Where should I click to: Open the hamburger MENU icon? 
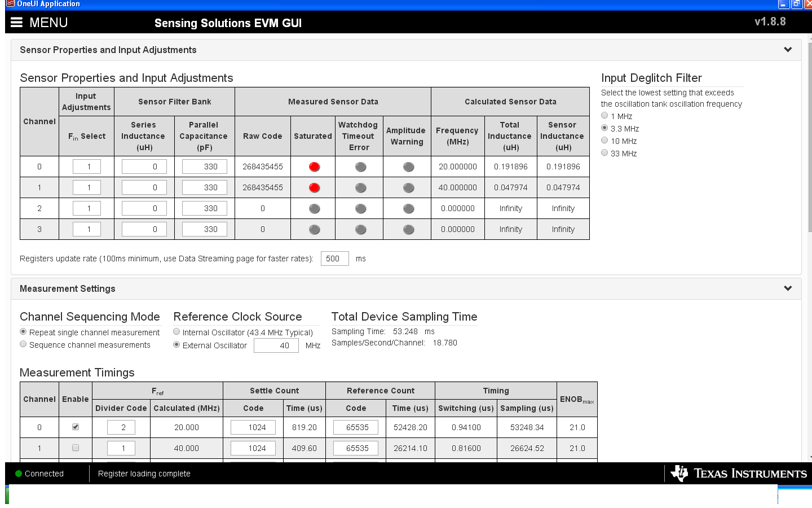[16, 23]
